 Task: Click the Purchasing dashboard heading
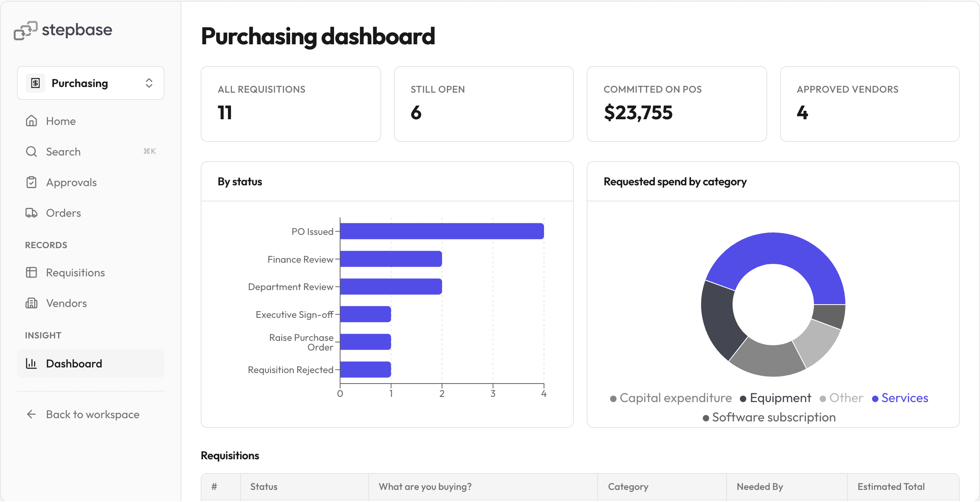pyautogui.click(x=318, y=36)
